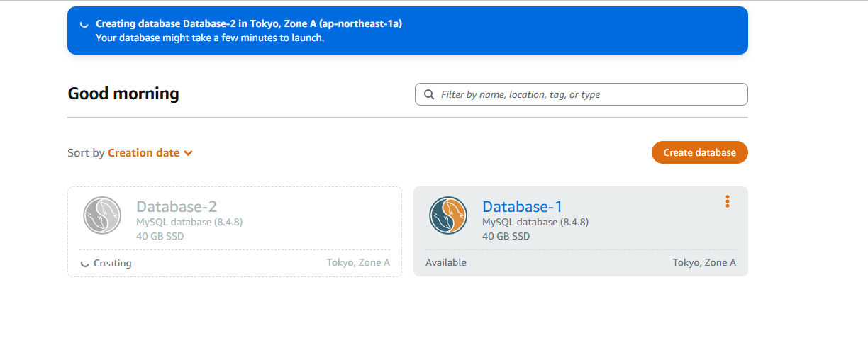The image size is (868, 343).
Task: Click the Good morning heading
Action: 123,94
